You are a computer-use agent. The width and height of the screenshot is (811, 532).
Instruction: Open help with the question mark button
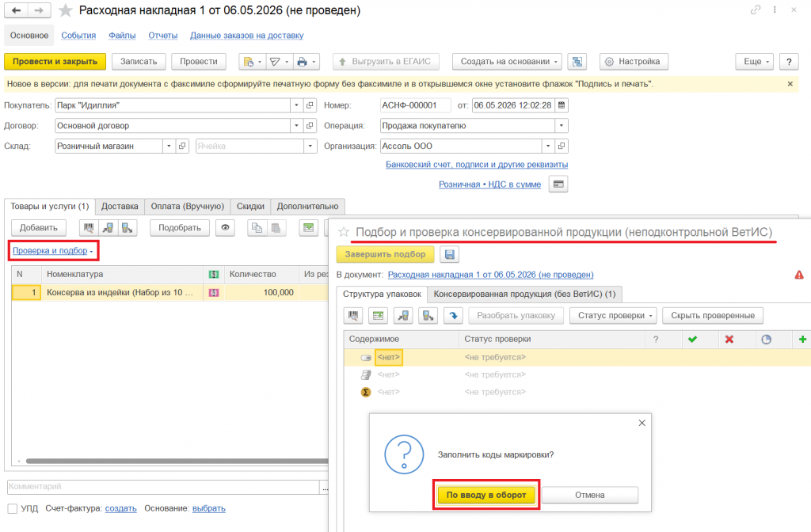(789, 62)
